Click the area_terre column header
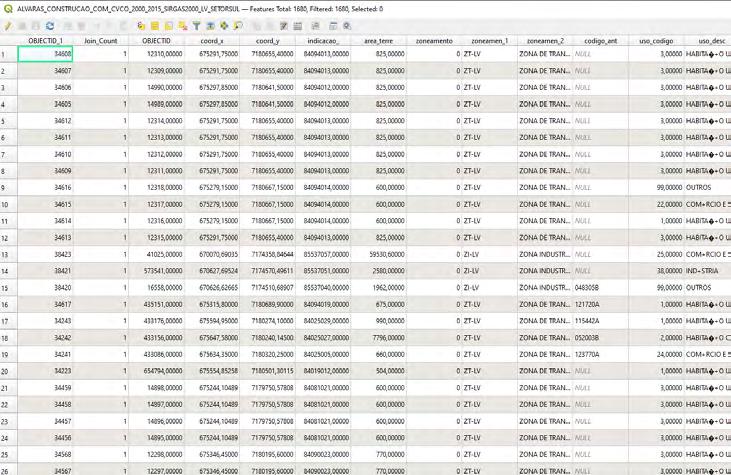 tap(379, 41)
